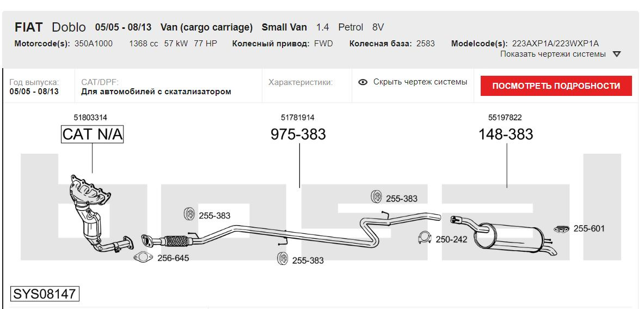The width and height of the screenshot is (644, 309).
Task: Click the left 255-383 rubber mount icon near the flex pipe
Action: [x=189, y=214]
